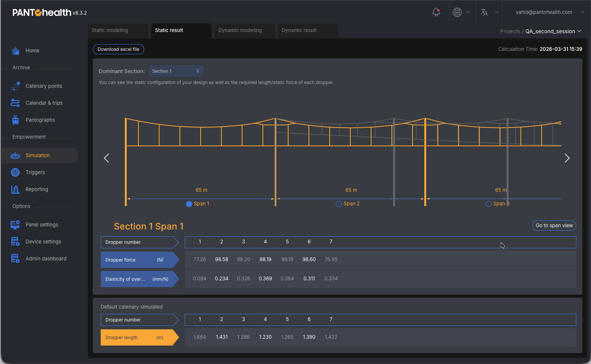Screen dimensions: 591x364
Task: Select the Span 1 radio button
Action: point(189,204)
